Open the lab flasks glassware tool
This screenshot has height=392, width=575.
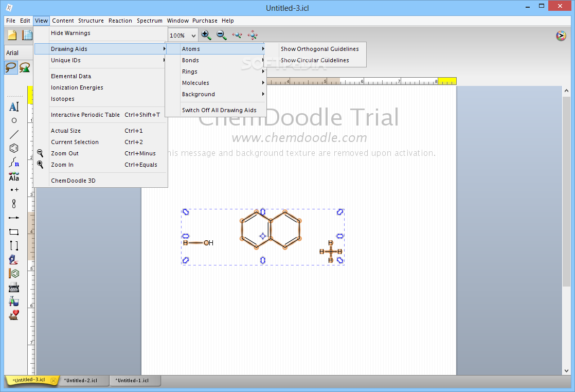[x=14, y=301]
